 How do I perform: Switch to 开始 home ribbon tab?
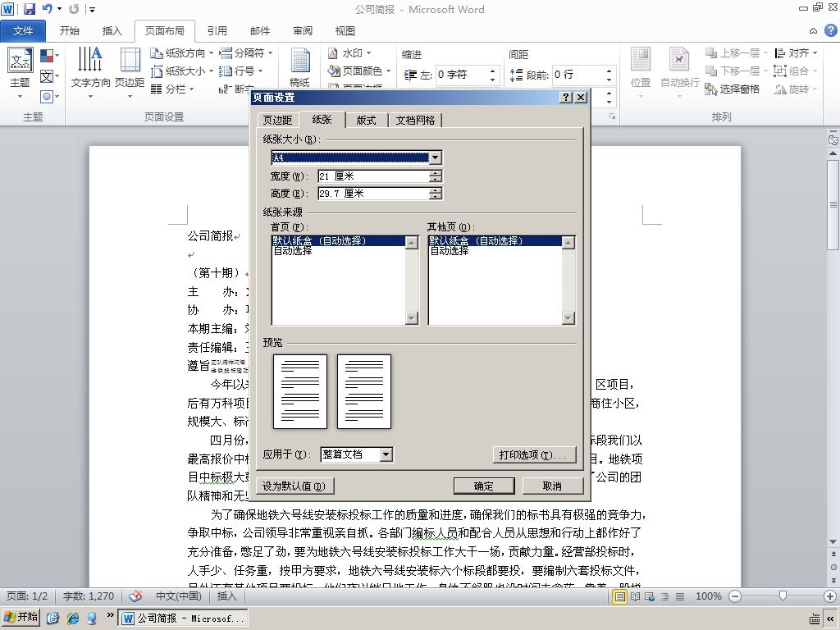[x=69, y=31]
